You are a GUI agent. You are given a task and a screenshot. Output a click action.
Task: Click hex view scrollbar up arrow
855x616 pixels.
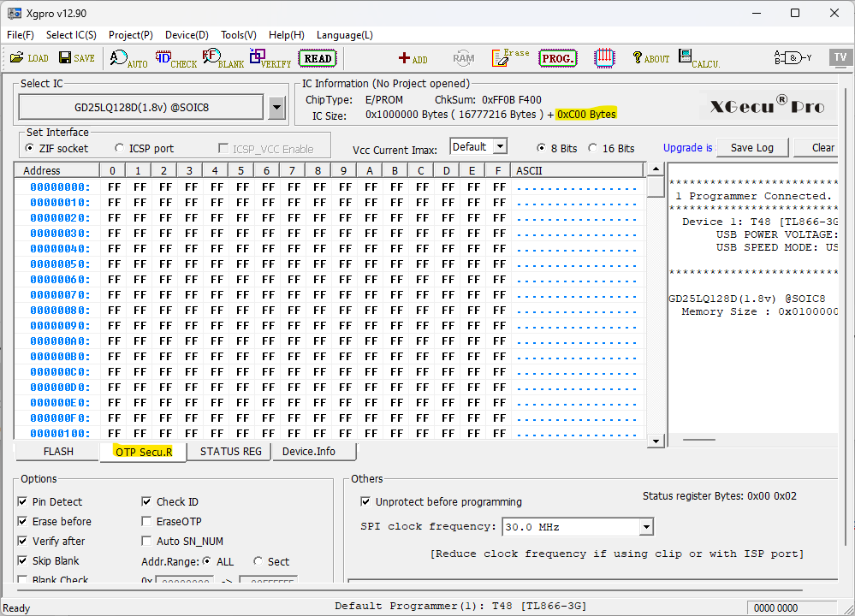click(656, 169)
